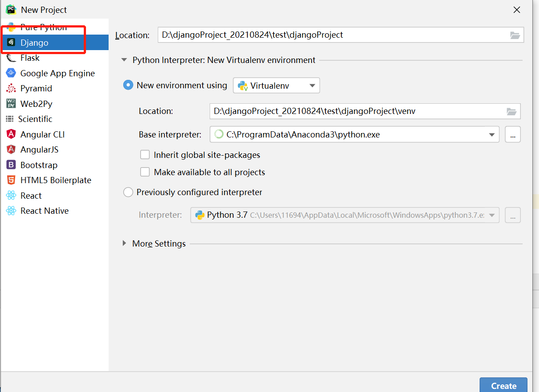539x392 pixels.
Task: Click the HTML5 Boilerplate icon
Action: 11,180
